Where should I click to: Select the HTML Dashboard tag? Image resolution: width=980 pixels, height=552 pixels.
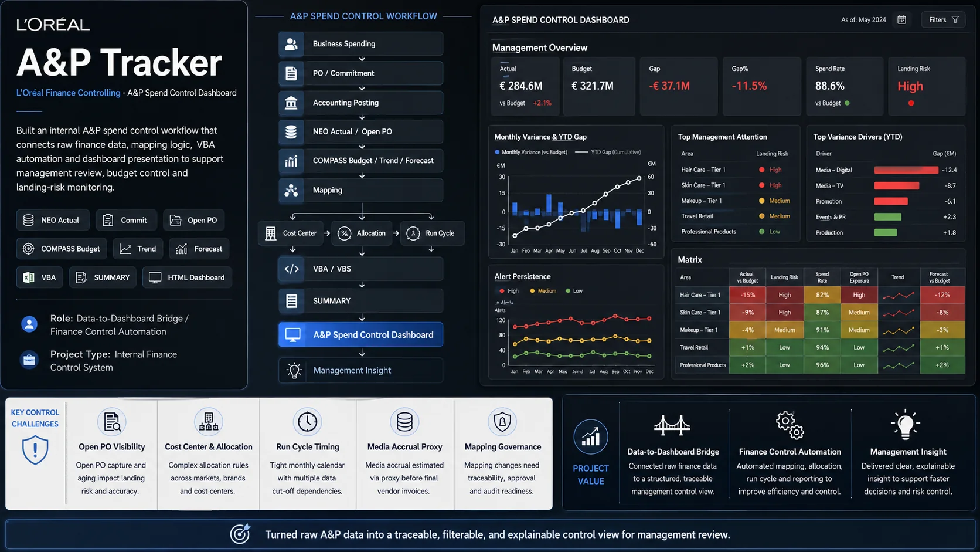click(x=187, y=277)
